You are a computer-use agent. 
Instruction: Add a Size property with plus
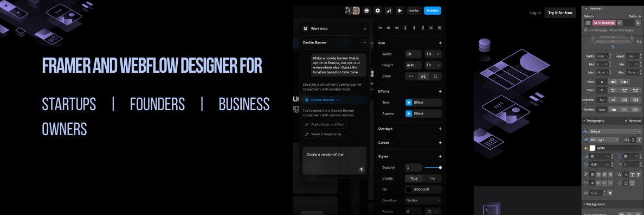[440, 43]
